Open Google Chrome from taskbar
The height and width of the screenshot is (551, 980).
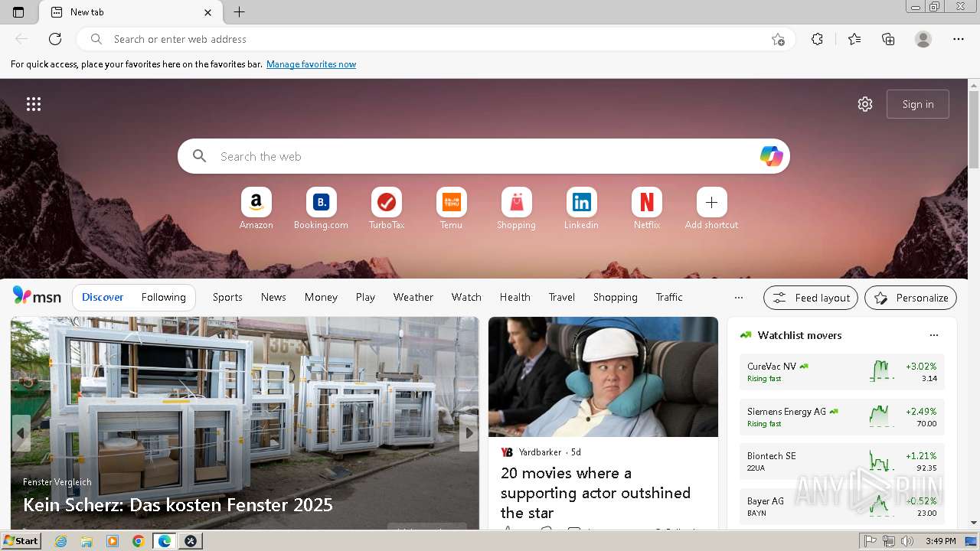click(x=139, y=541)
